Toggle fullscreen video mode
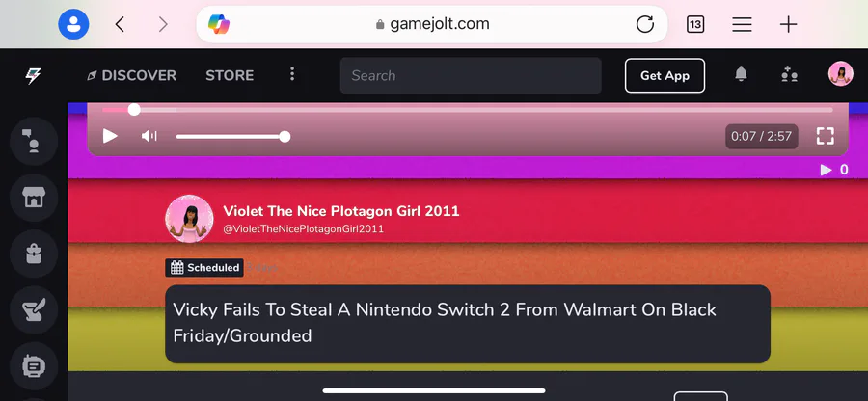Image resolution: width=868 pixels, height=401 pixels. [825, 136]
